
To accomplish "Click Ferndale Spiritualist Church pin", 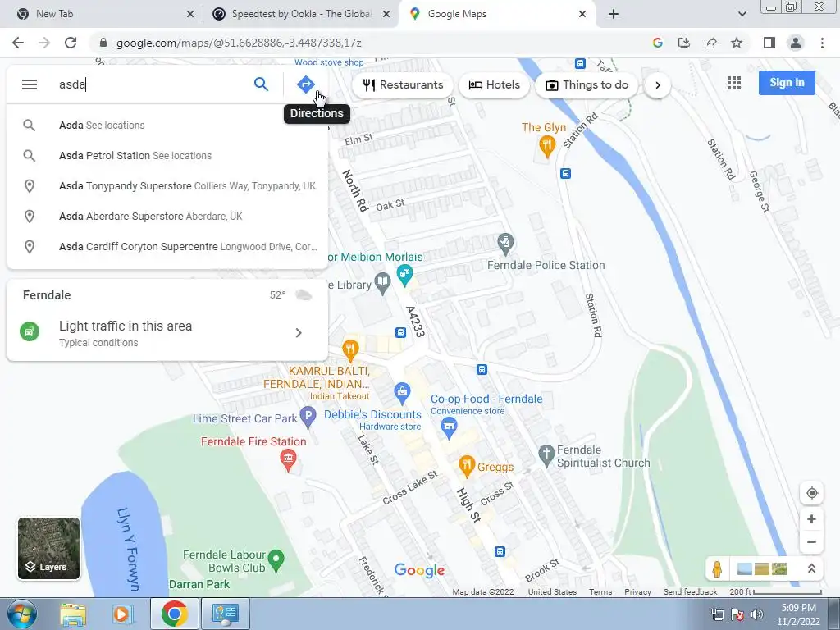I will [x=546, y=456].
